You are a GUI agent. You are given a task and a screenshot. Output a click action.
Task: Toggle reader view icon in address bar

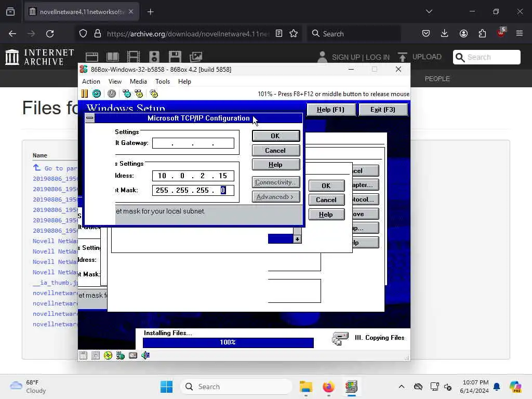click(279, 34)
